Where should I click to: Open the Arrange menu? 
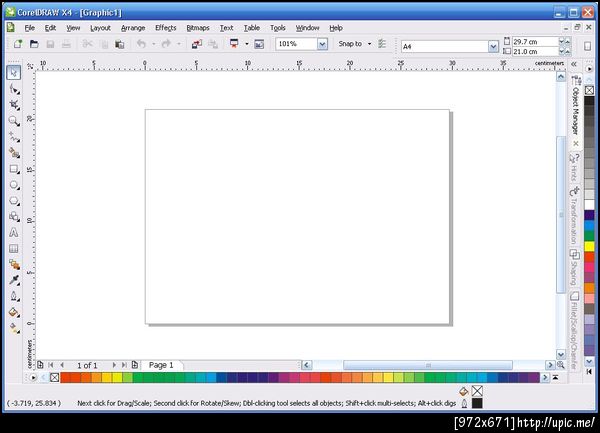coord(133,28)
